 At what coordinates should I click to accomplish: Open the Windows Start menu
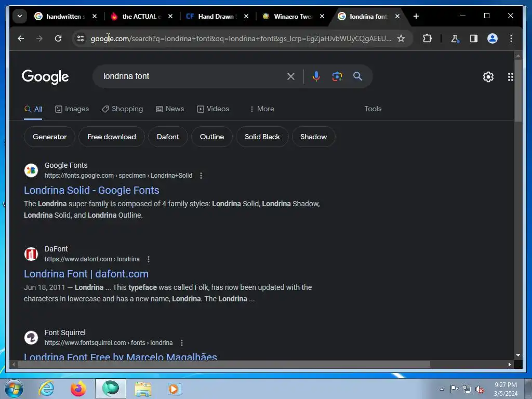pos(14,389)
